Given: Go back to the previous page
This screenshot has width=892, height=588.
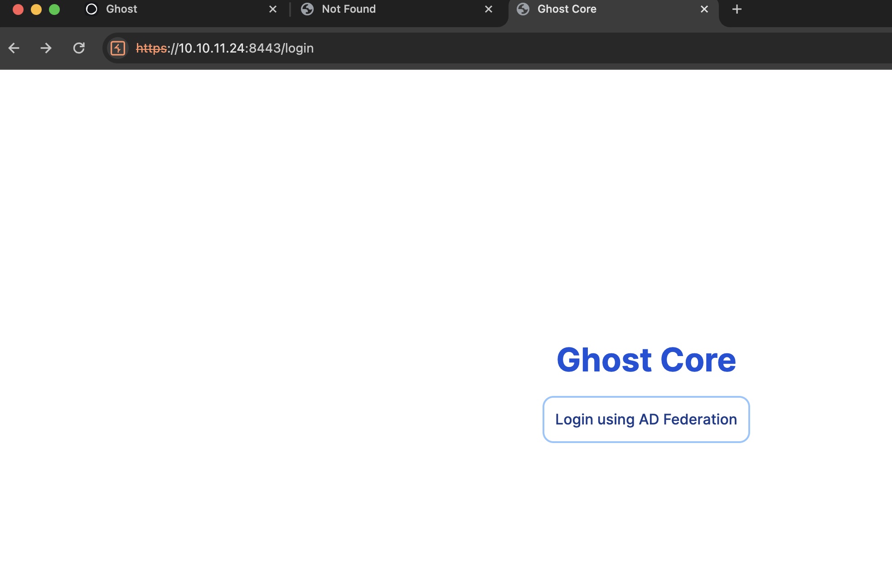Looking at the screenshot, I should click(14, 48).
